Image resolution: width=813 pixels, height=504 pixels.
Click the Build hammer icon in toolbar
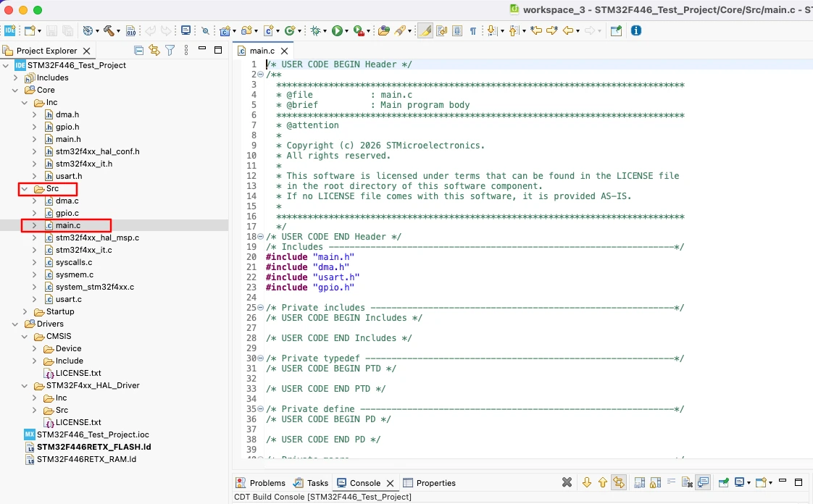tap(109, 31)
